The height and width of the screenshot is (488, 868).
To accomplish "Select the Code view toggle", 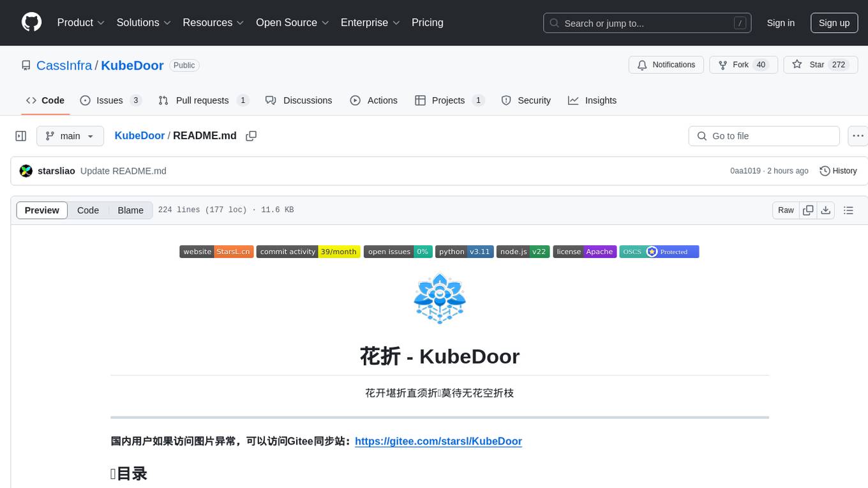I will pos(88,210).
